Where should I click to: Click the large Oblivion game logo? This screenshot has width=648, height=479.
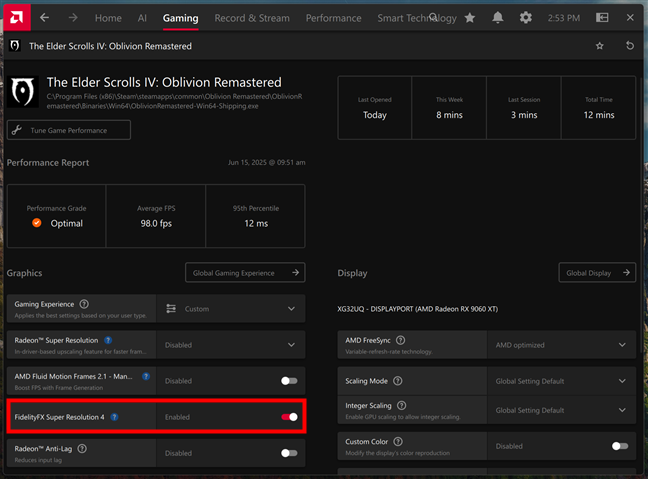(x=23, y=91)
